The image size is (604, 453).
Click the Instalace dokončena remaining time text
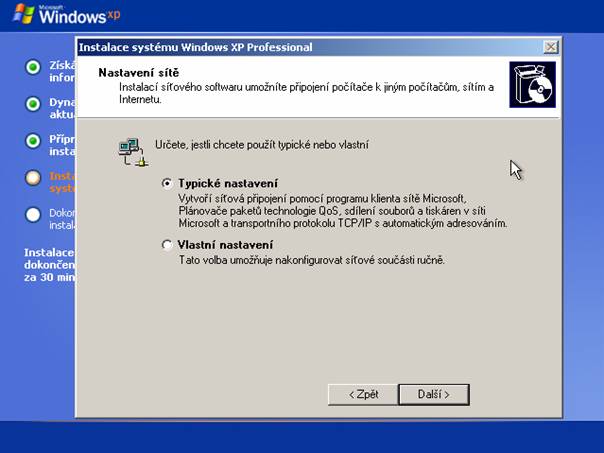49,265
